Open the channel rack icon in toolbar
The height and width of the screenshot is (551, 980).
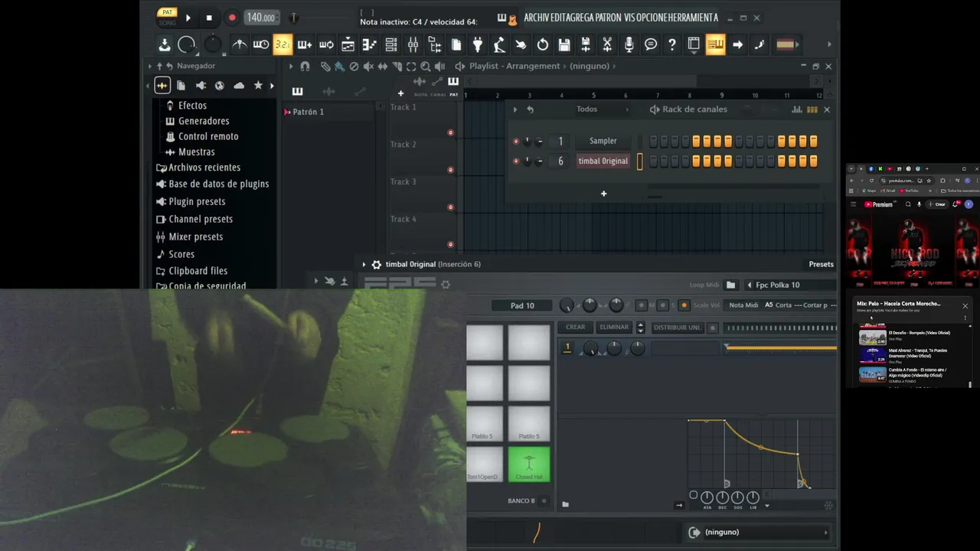tap(391, 44)
